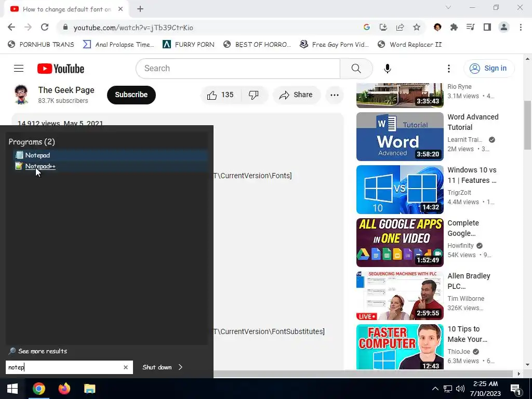Open the Word Advanced Tutorial thumbnail

click(400, 137)
